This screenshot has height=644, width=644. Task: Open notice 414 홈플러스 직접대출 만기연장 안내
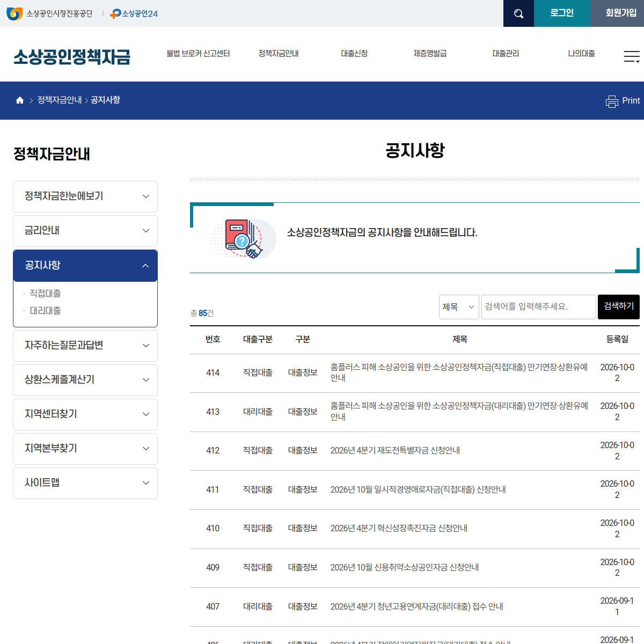click(459, 372)
